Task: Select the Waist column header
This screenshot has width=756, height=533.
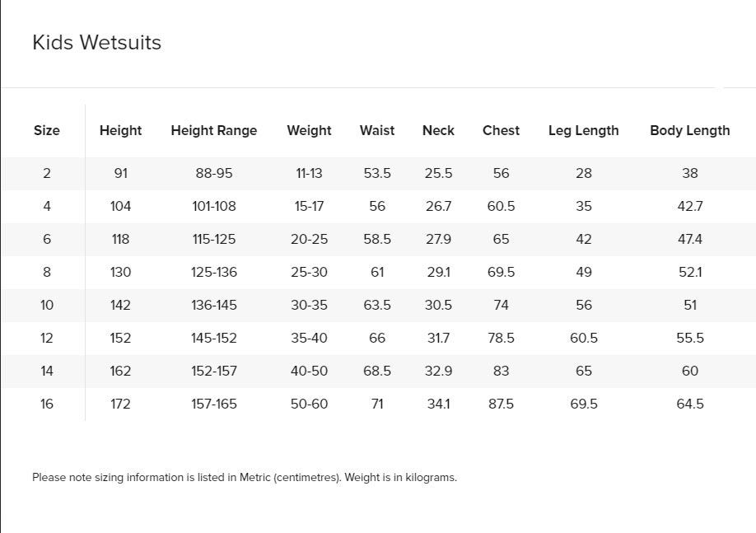Action: click(x=377, y=130)
